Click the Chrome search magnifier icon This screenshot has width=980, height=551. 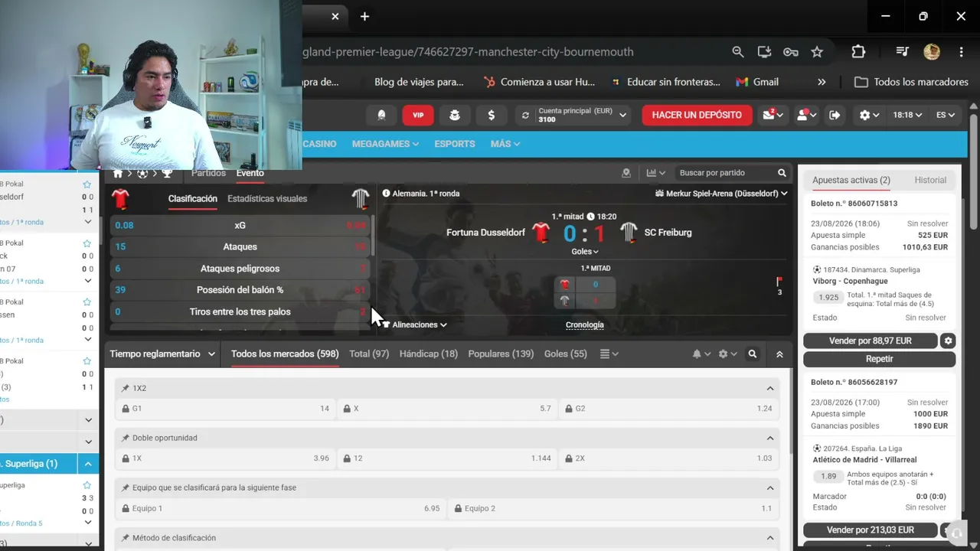coord(737,52)
